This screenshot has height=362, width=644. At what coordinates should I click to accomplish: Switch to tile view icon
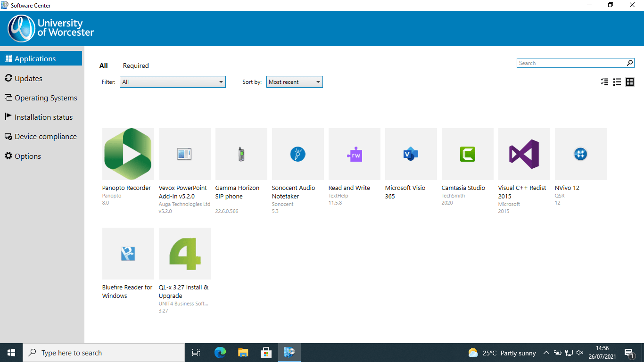(630, 82)
